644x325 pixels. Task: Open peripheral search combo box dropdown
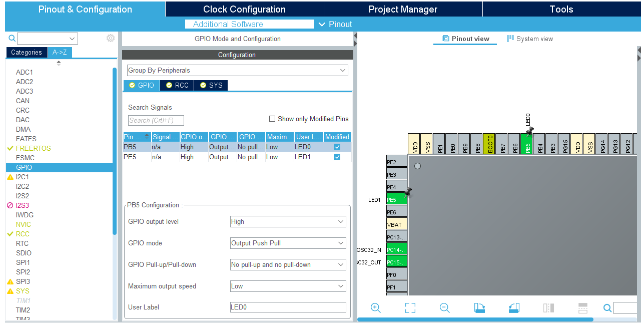tap(73, 39)
